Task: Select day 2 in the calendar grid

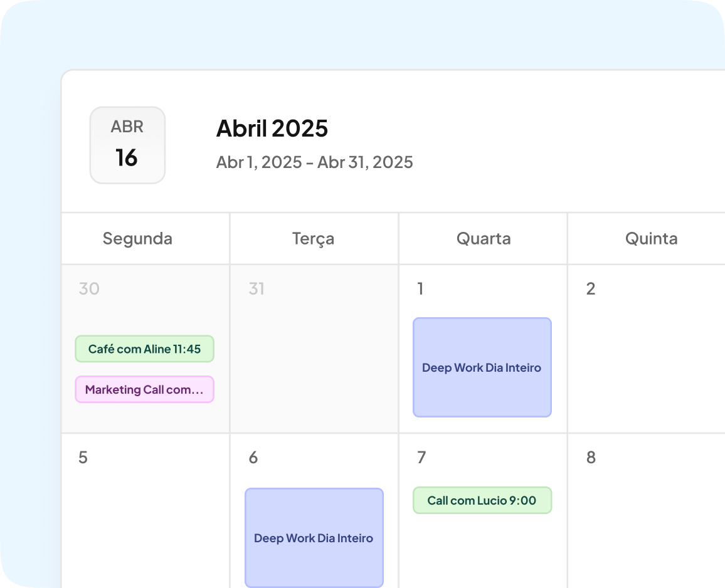Action: tap(590, 288)
